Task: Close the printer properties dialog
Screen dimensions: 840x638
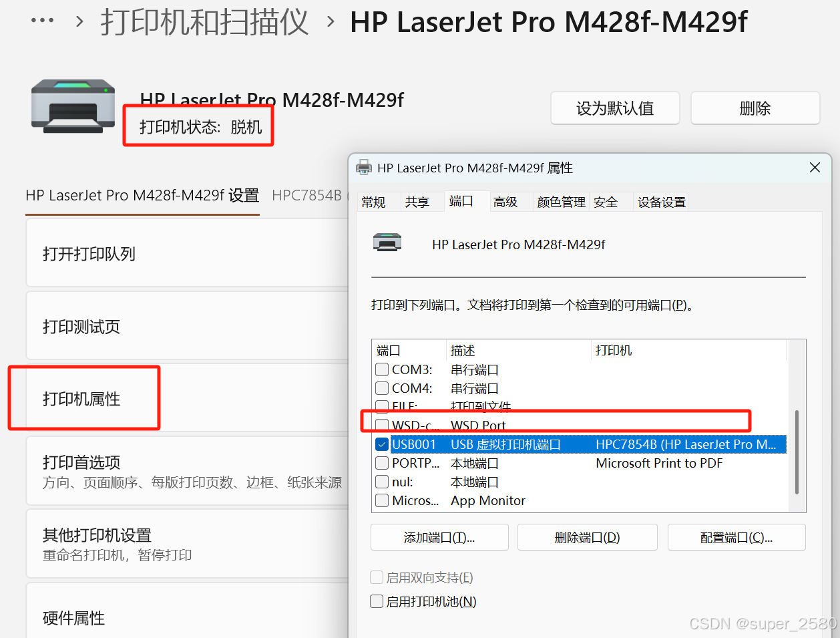Action: coord(815,168)
